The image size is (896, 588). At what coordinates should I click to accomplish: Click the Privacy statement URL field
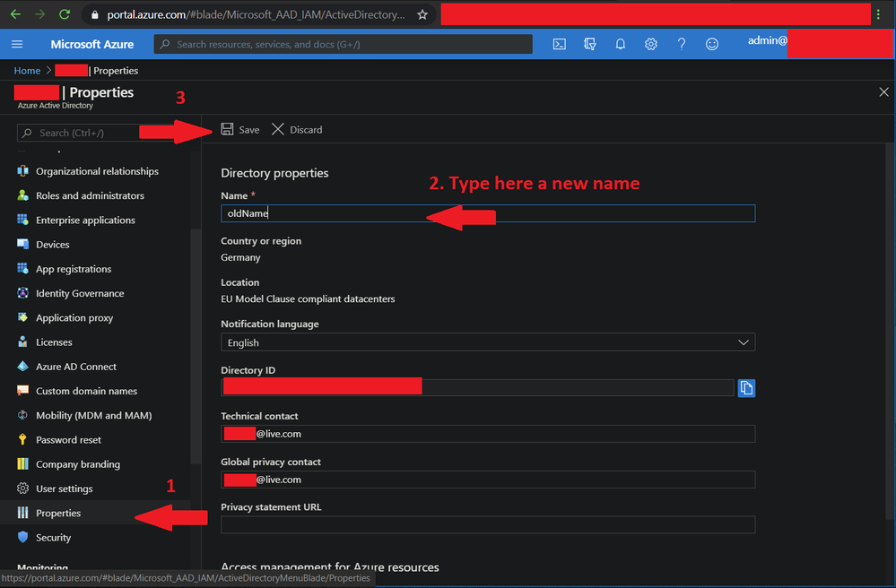(488, 524)
